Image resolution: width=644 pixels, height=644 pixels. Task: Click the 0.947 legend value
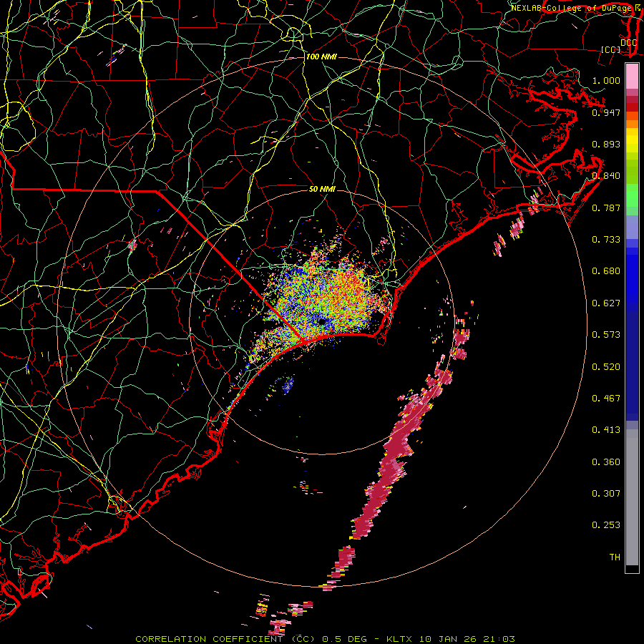pos(606,112)
